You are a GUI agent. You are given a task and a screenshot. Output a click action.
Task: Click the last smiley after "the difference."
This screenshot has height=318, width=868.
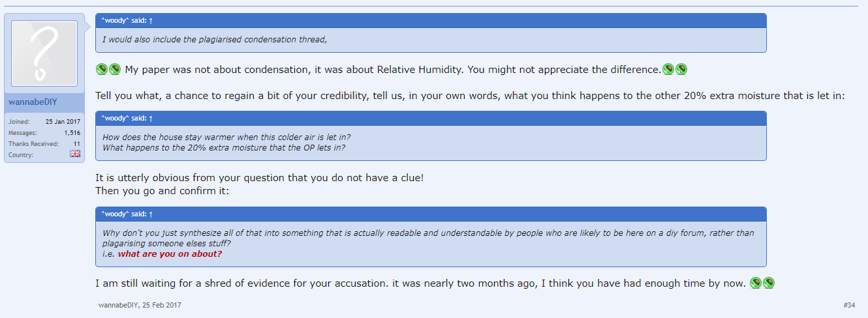[x=681, y=69]
